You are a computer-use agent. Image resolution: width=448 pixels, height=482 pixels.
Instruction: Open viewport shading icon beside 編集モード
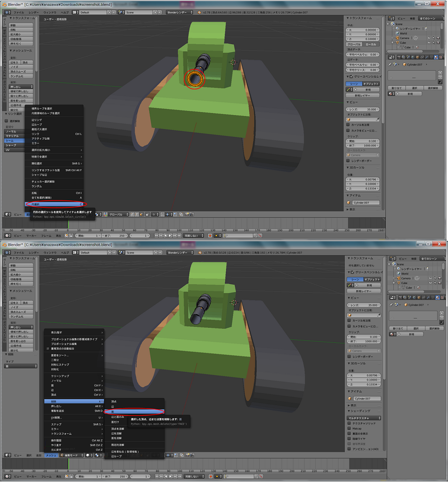coord(88,455)
